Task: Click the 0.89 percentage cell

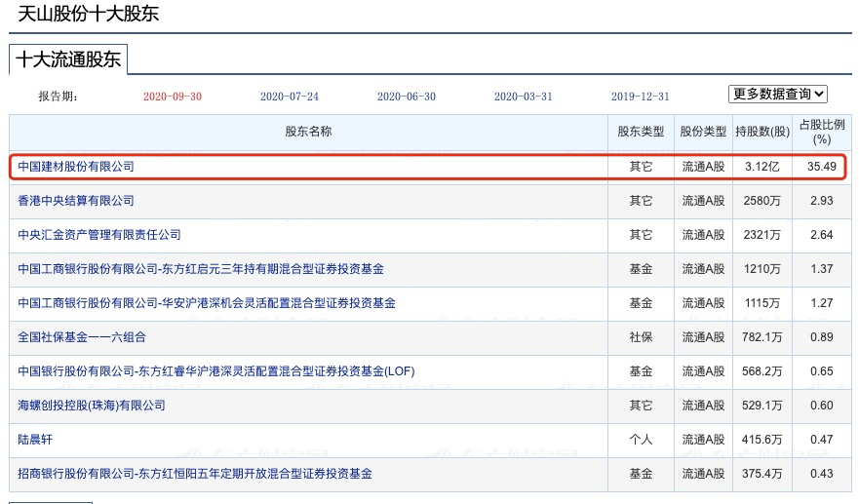Action: pyautogui.click(x=822, y=337)
